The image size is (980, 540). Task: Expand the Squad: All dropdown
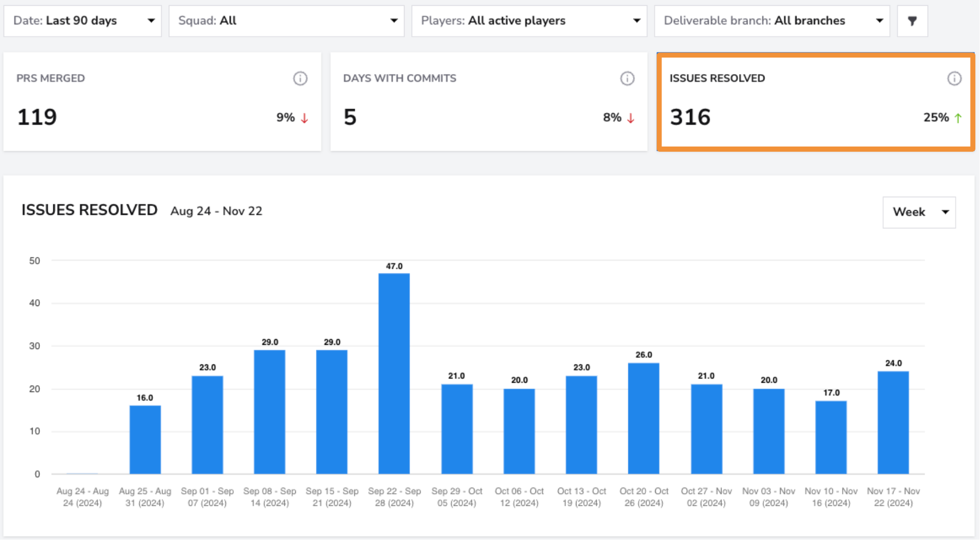(x=286, y=21)
